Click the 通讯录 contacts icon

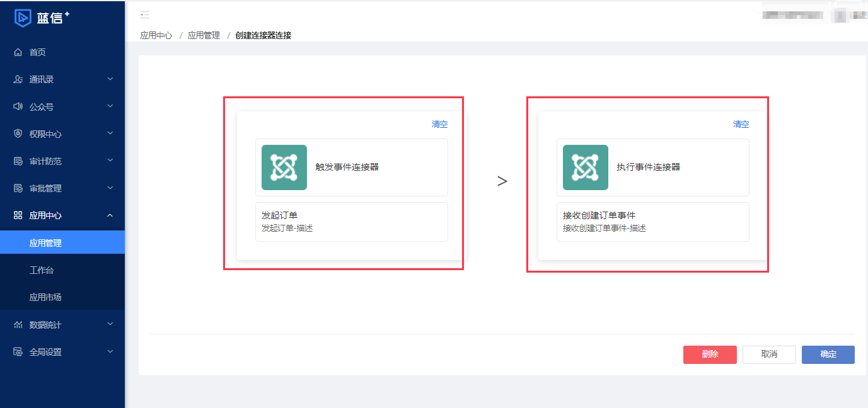pos(18,79)
